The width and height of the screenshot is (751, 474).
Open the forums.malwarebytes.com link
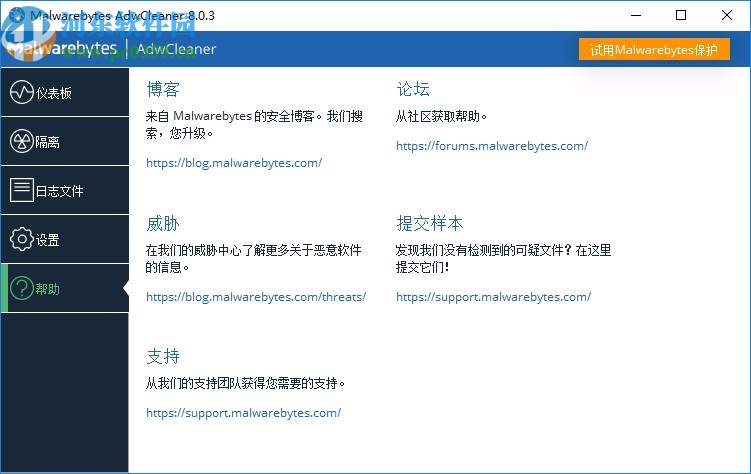492,146
